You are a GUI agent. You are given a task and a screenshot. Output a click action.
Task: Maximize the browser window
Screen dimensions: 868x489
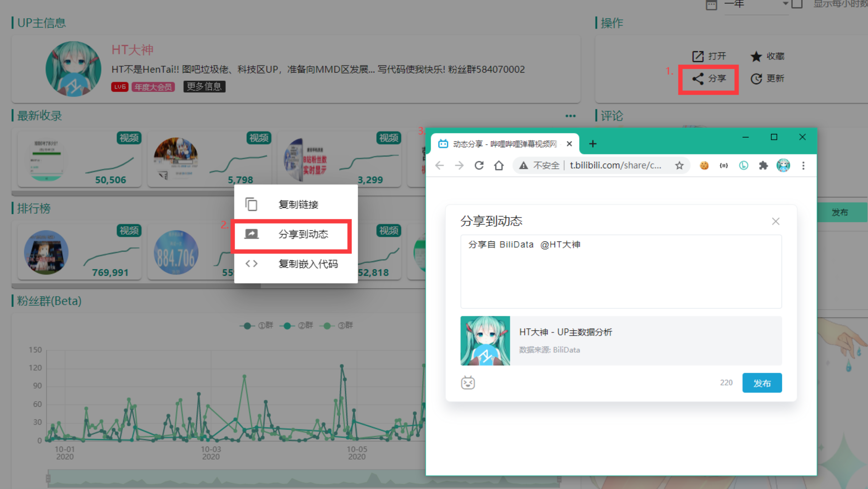[774, 137]
